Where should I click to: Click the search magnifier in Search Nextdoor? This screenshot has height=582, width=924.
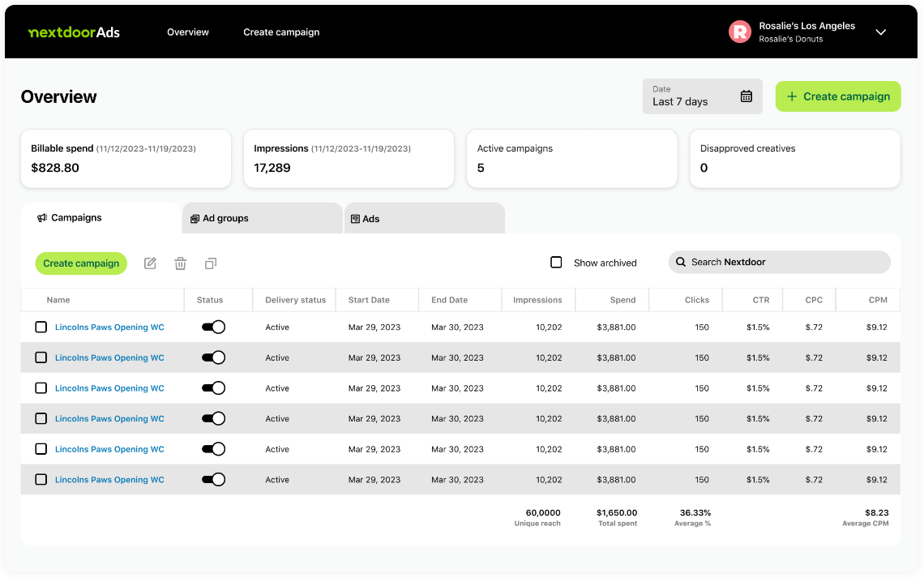(681, 262)
